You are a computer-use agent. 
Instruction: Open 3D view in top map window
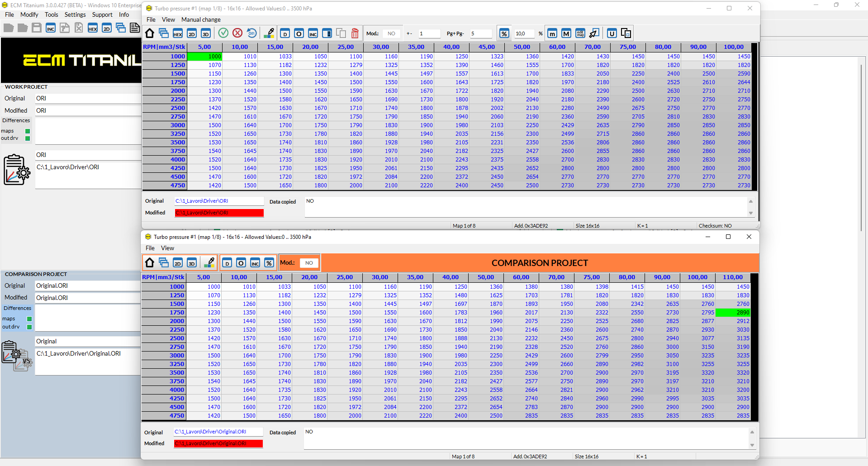(x=206, y=33)
